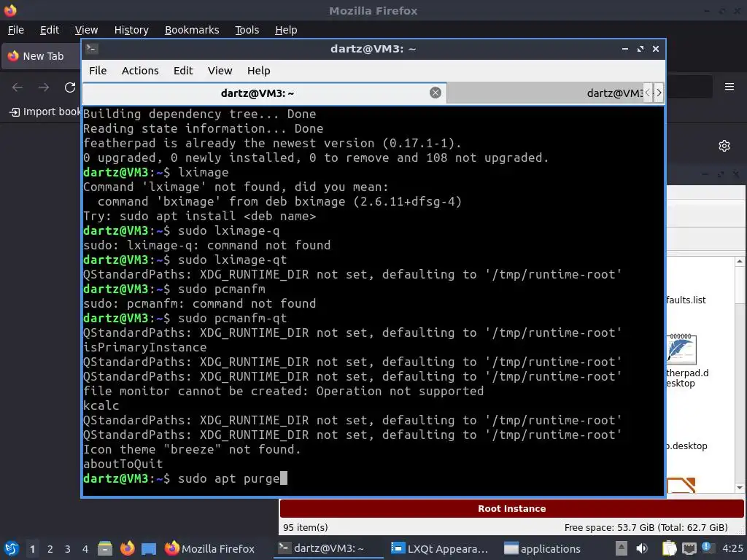Click the Firefox forward arrow
The height and width of the screenshot is (560, 747).
44,87
